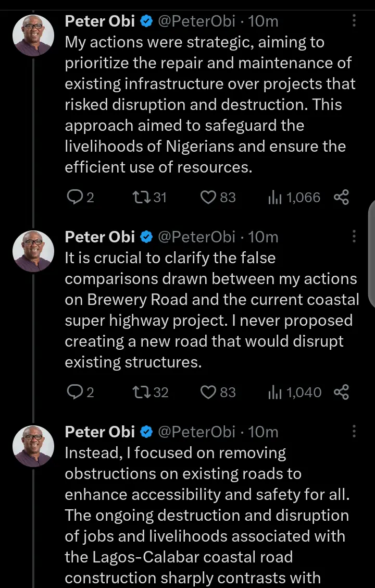Viewport: 375px width, 588px height.
Task: Retweet the post with 32 retweets
Action: click(x=141, y=392)
